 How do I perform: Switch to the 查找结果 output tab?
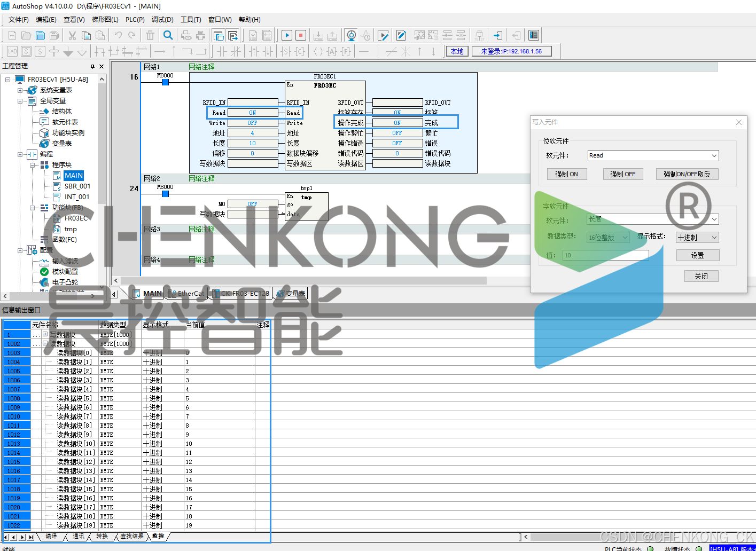click(x=131, y=537)
